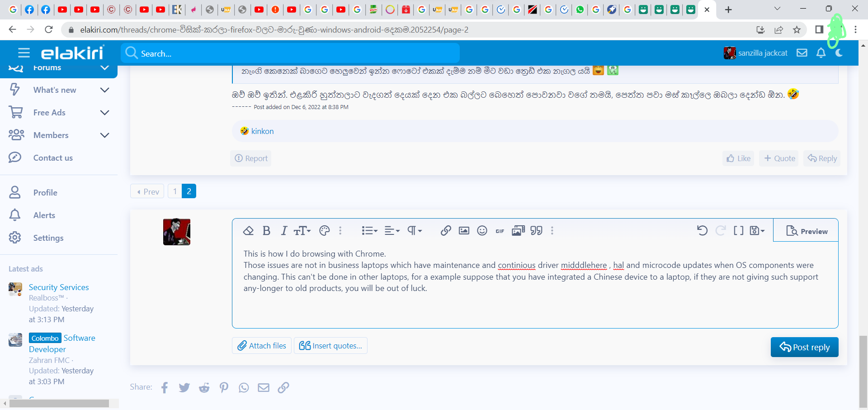Click the insert quote icon in toolbar
The width and height of the screenshot is (868, 410).
(x=537, y=231)
